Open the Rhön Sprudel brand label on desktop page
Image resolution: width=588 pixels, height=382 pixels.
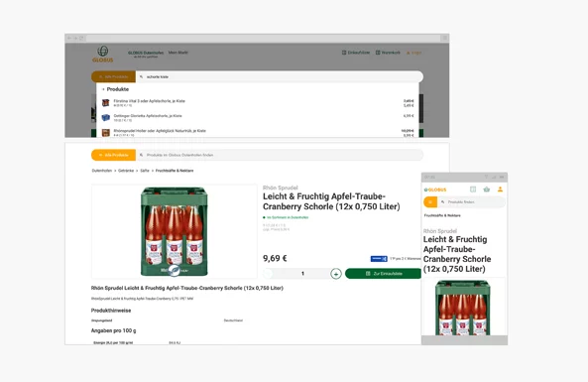(x=281, y=188)
